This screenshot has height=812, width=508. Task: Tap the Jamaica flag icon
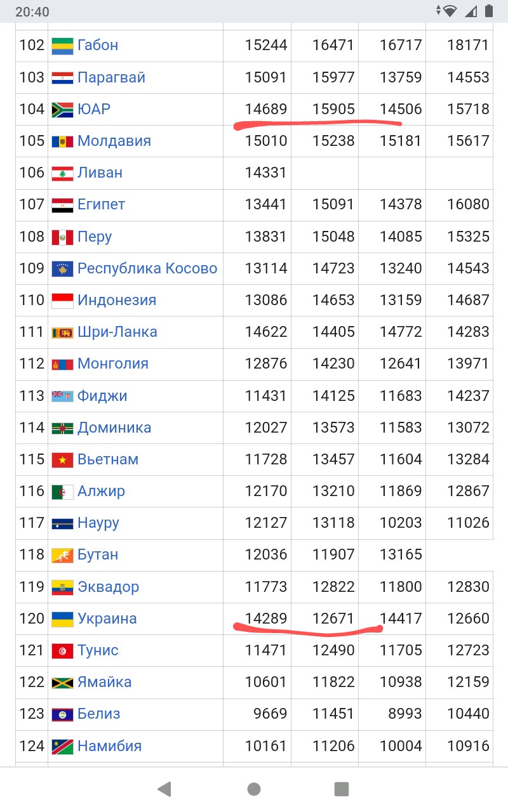[x=62, y=683]
